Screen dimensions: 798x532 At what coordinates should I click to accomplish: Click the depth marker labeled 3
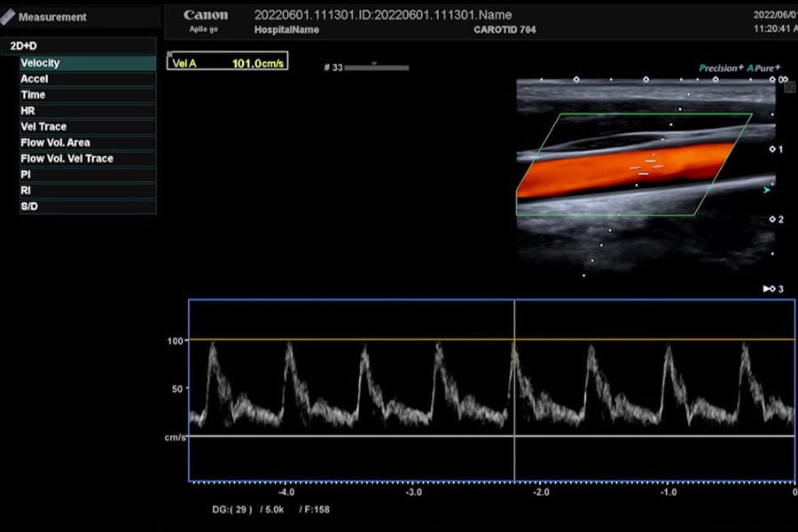pos(773,289)
